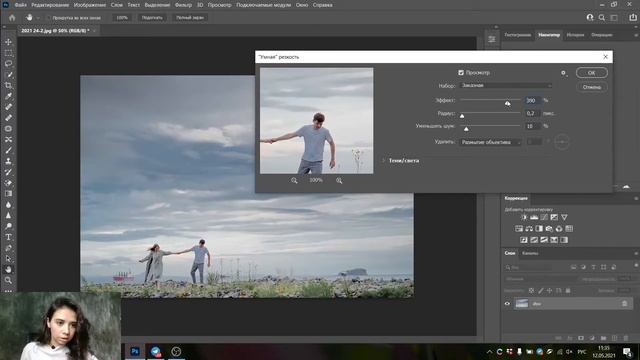Select the Zoom tool in toolbox

pos(8,280)
